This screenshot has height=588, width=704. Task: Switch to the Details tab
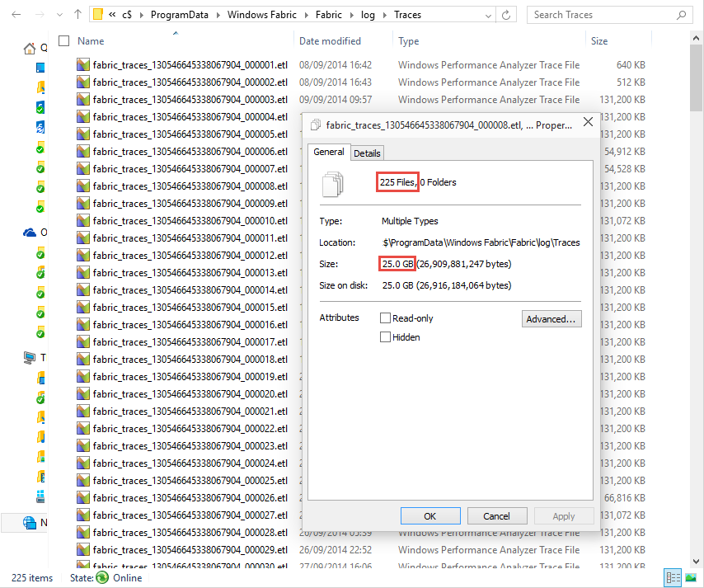coord(367,153)
